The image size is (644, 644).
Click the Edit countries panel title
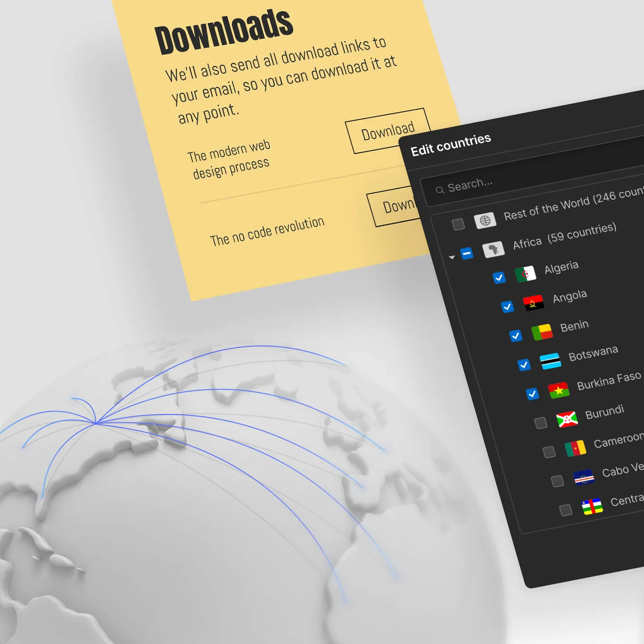click(x=451, y=144)
